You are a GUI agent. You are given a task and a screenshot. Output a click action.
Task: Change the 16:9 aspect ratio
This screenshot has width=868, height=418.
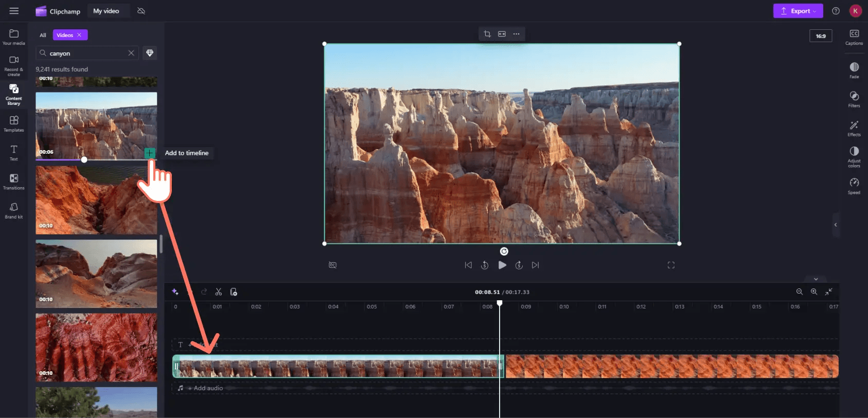click(x=820, y=36)
